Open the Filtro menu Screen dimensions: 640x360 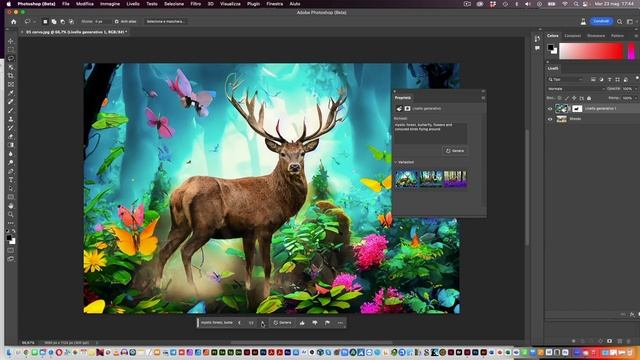[196, 4]
